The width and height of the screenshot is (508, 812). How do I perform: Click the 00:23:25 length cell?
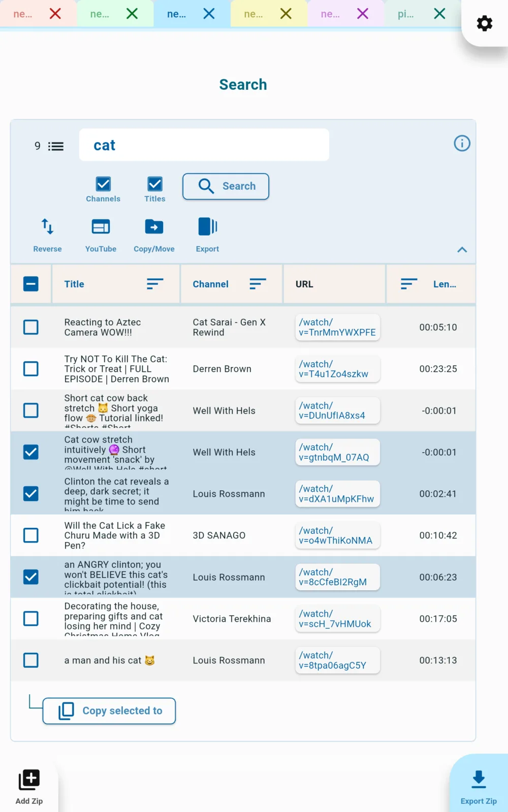coord(438,369)
